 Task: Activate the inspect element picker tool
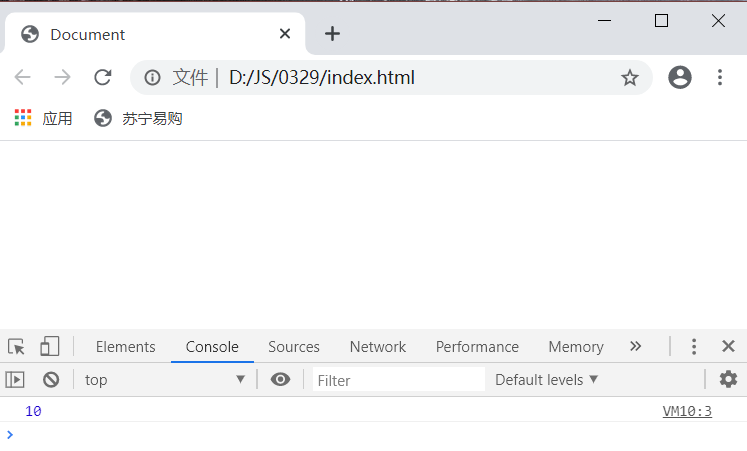point(16,346)
